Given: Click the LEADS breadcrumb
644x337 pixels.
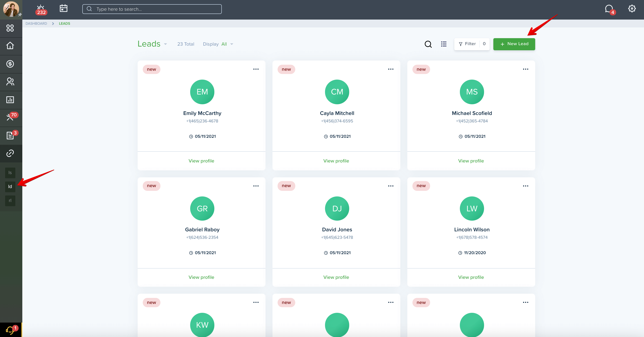Looking at the screenshot, I should 64,24.
